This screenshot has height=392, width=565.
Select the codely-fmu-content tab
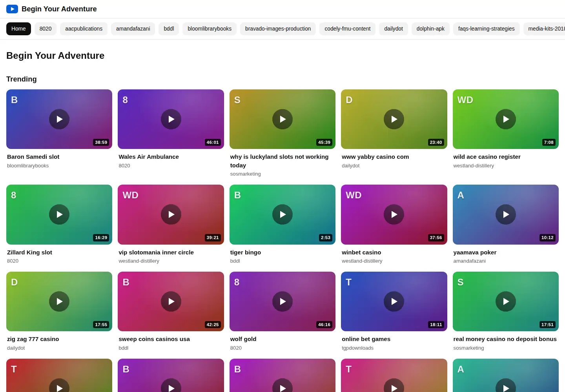click(348, 29)
